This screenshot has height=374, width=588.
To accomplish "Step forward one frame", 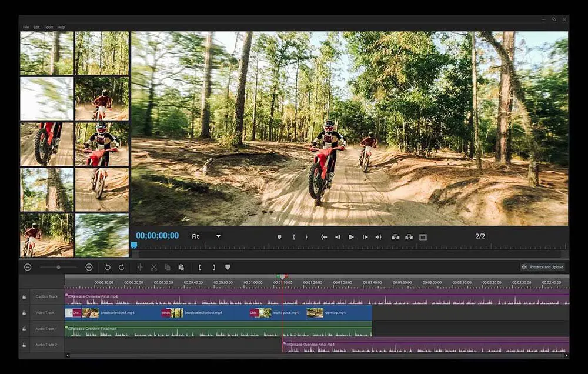I will 365,237.
